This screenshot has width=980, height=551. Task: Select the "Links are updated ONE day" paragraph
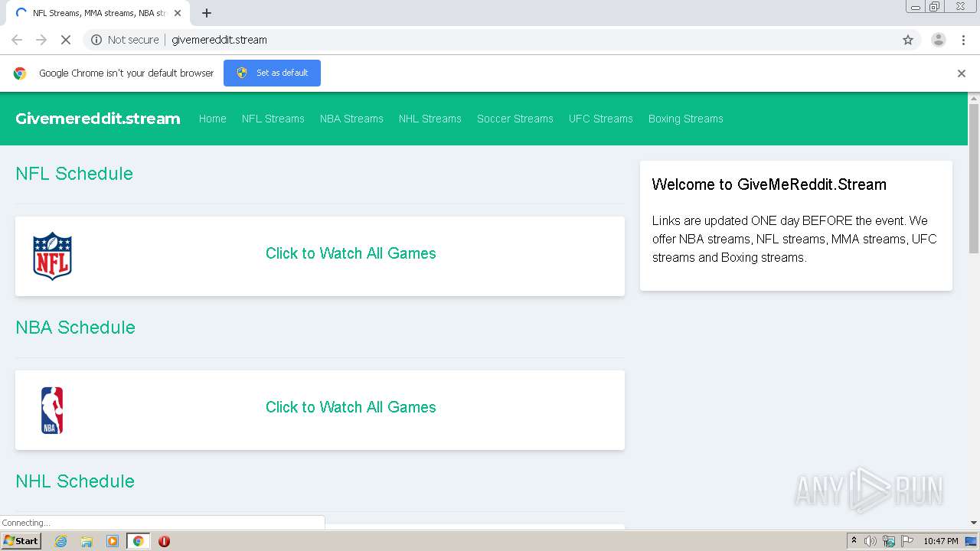point(795,239)
